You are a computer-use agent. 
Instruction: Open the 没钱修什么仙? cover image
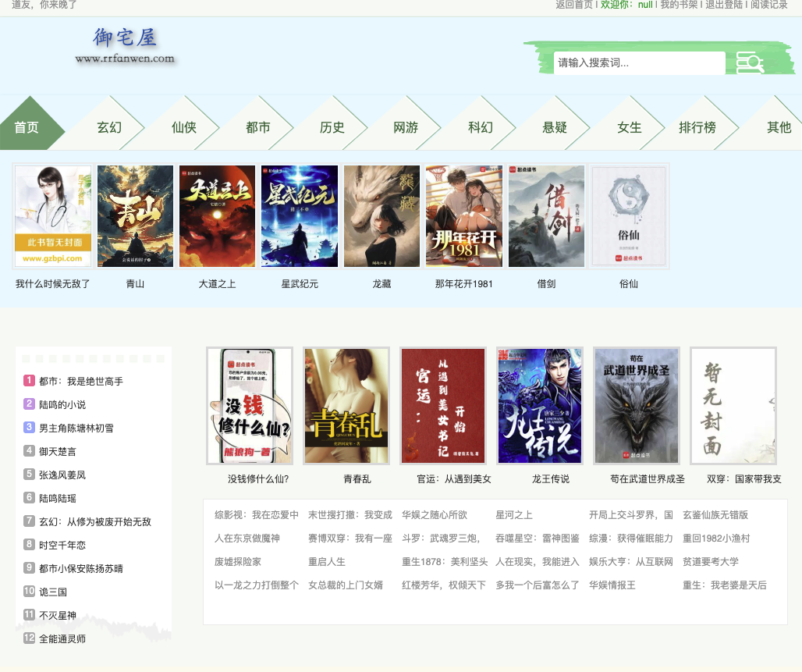[250, 405]
